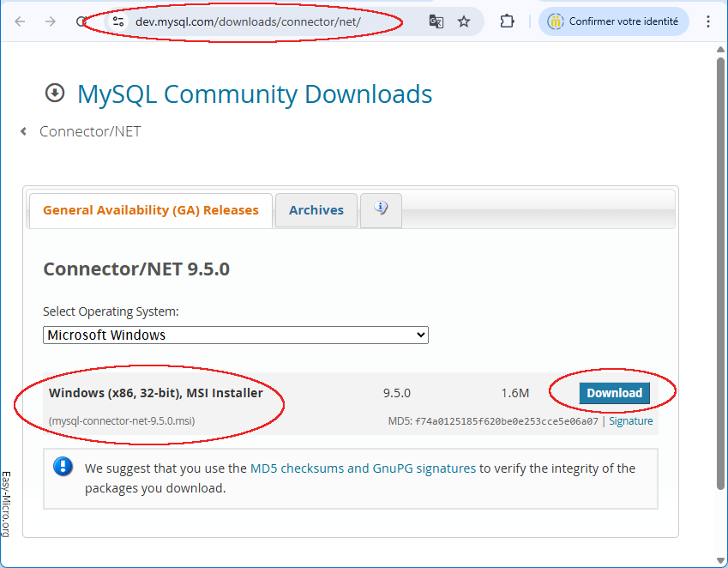Image resolution: width=728 pixels, height=568 pixels.
Task: Bookmark this page with the star icon
Action: coord(464,21)
